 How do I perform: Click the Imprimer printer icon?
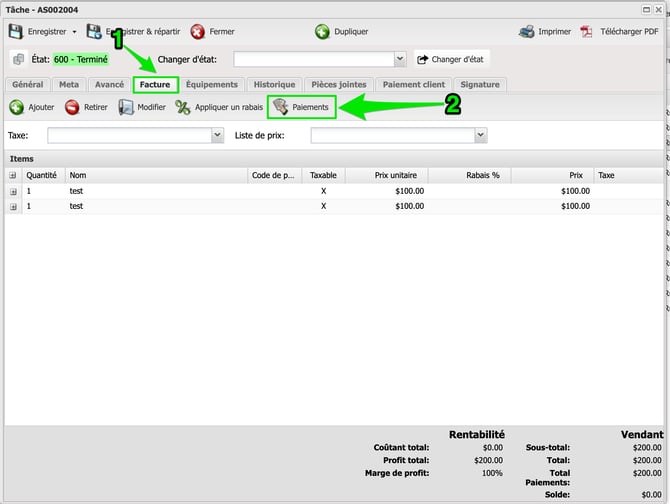pos(527,32)
